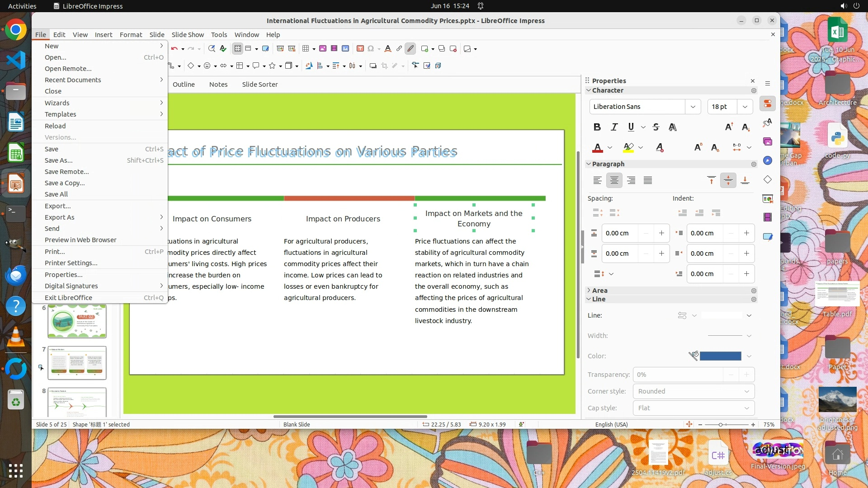The width and height of the screenshot is (868, 488).
Task: Open the Corner style dropdown
Action: [x=693, y=391]
